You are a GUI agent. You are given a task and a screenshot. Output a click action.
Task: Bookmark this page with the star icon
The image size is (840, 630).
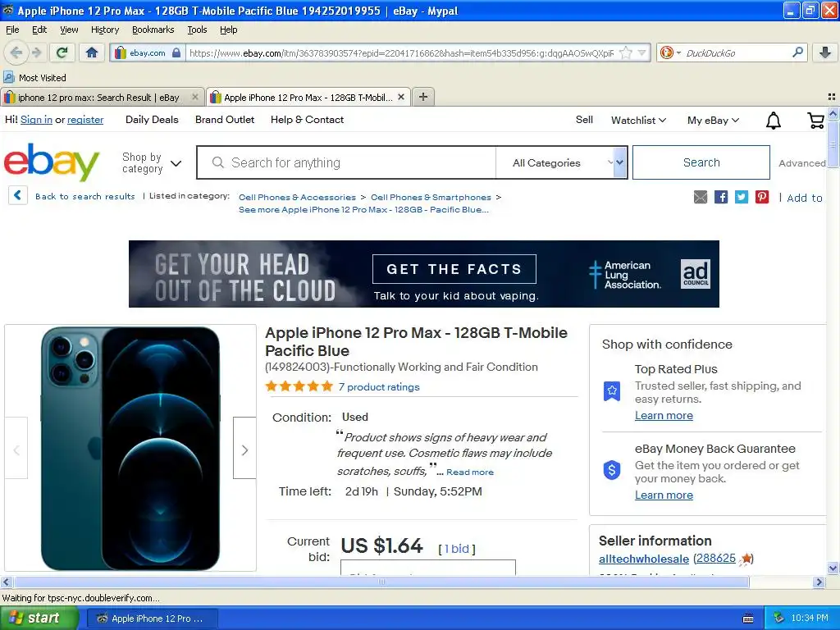[625, 52]
